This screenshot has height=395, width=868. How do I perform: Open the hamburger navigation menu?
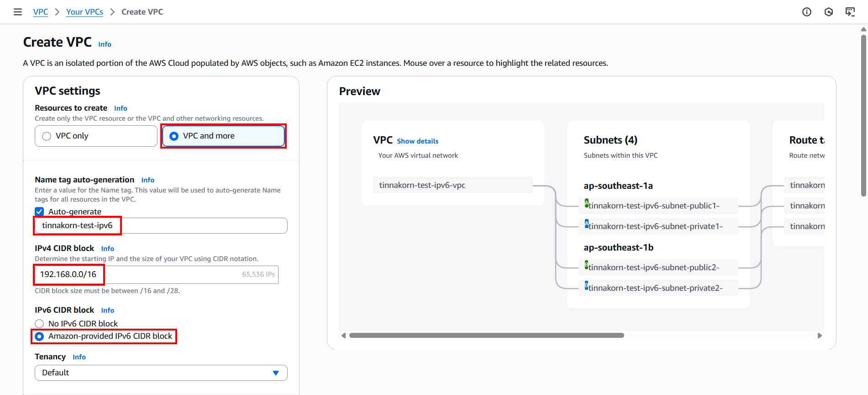point(18,12)
